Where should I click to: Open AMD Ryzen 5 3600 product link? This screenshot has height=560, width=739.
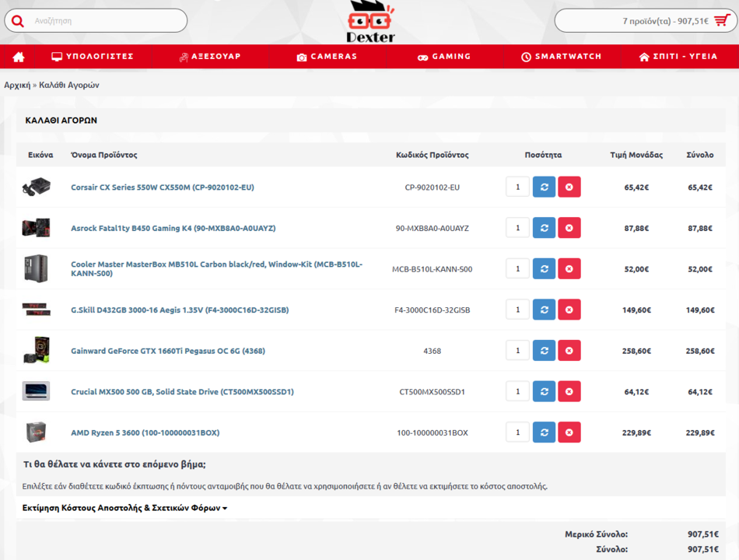pos(145,432)
